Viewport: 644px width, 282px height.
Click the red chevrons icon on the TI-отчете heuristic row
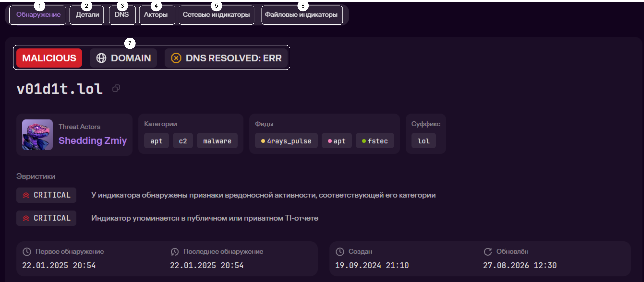coord(26,218)
